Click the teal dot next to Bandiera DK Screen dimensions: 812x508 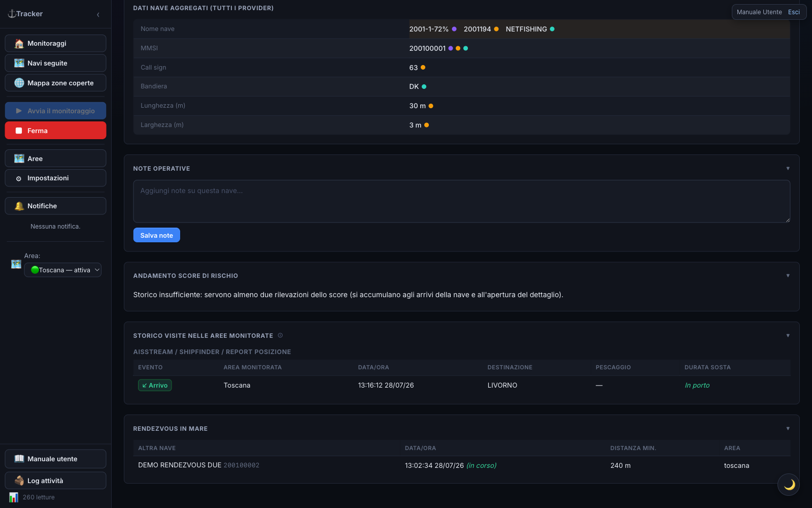[x=424, y=87]
